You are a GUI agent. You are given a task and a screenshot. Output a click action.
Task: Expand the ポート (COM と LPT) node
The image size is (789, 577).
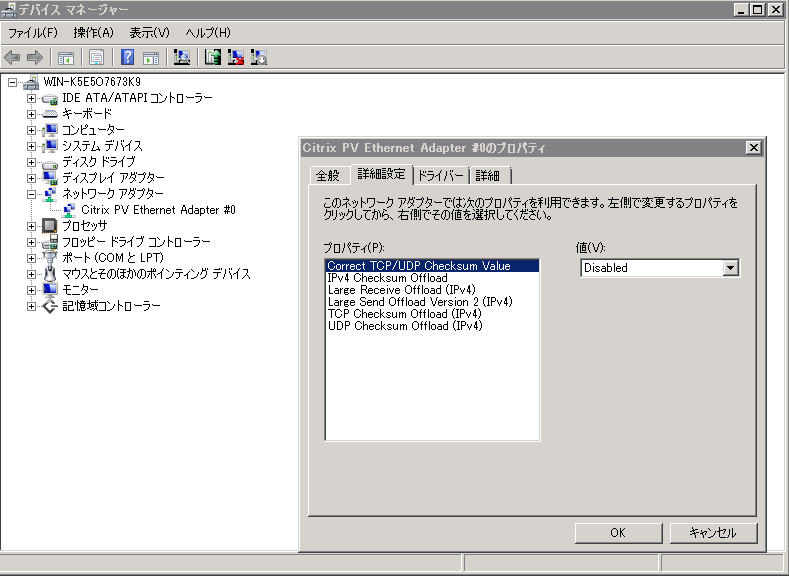(x=31, y=259)
